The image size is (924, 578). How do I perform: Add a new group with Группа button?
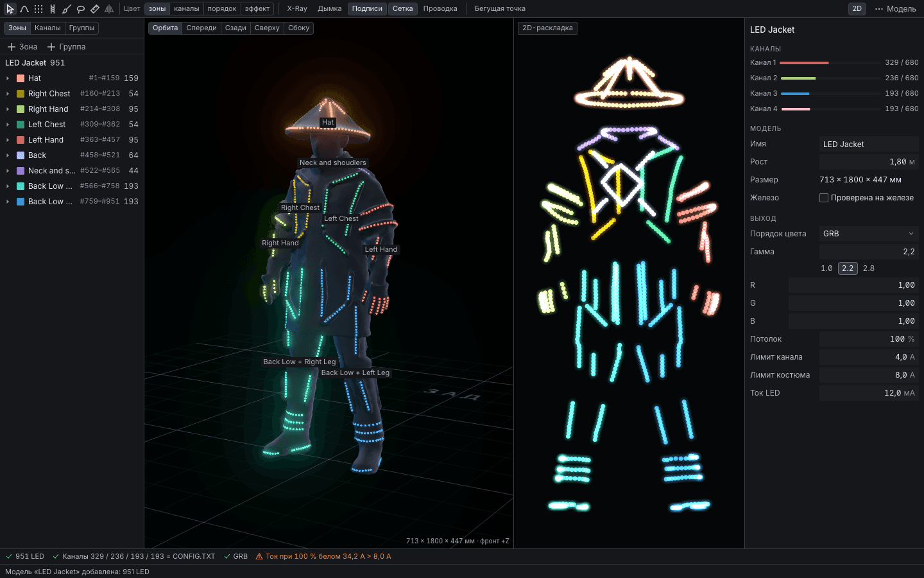67,47
